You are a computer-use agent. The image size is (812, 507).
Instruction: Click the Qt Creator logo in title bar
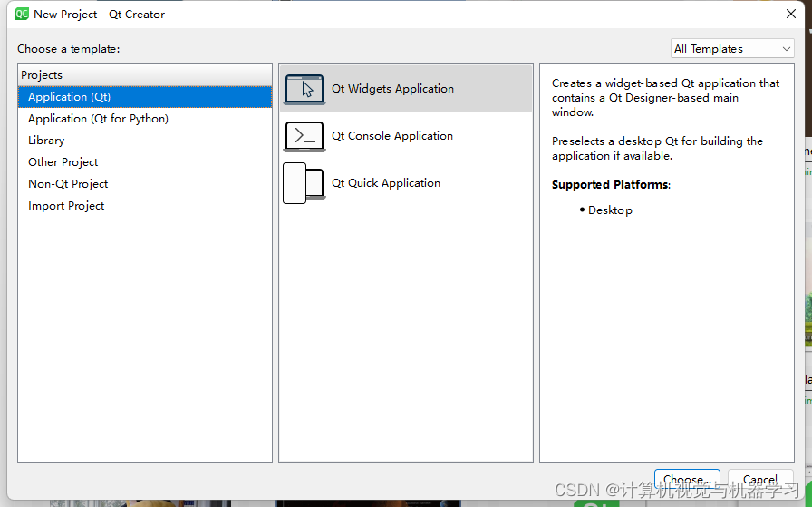pos(22,14)
